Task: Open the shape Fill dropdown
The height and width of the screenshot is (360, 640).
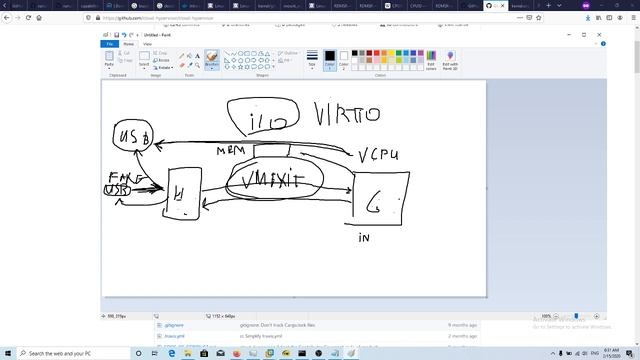Action: [x=285, y=60]
